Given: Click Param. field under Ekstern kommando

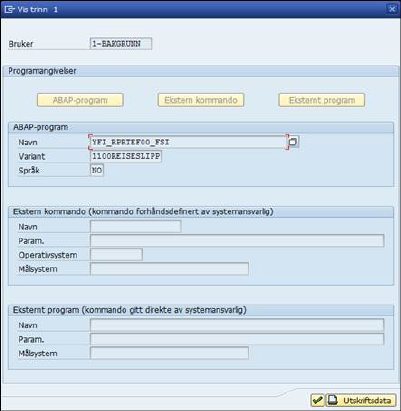Looking at the screenshot, I should 237,240.
